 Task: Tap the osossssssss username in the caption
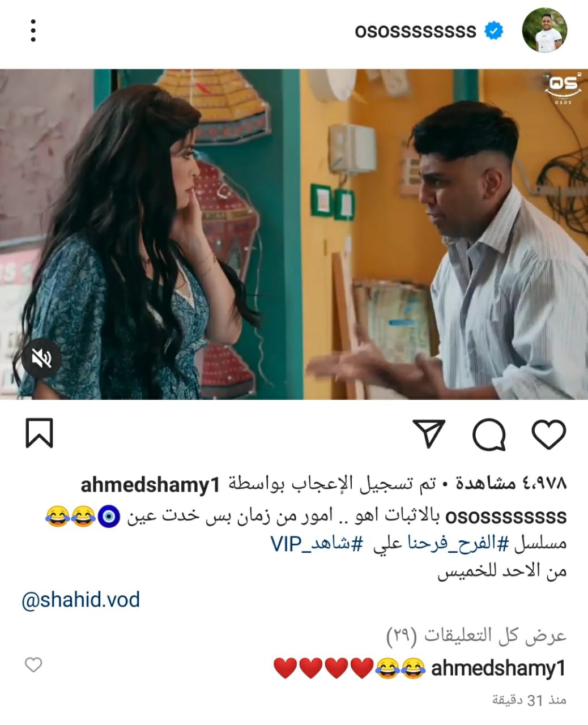click(506, 517)
